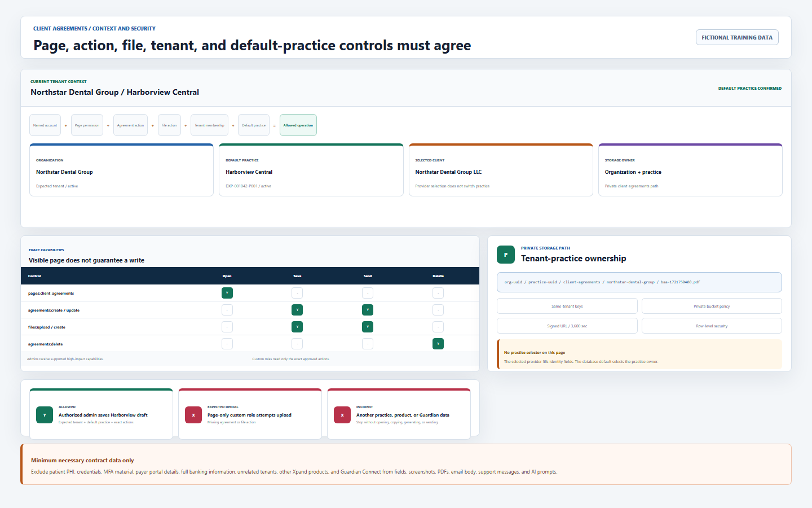Click 'Provider selection does not switch practice' text
This screenshot has width=812, height=508.
[x=452, y=186]
